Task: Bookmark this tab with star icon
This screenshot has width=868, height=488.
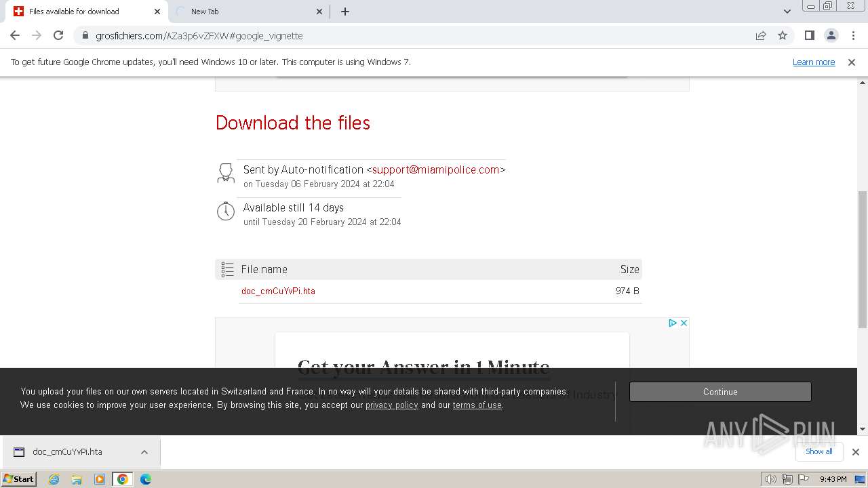Action: tap(783, 35)
